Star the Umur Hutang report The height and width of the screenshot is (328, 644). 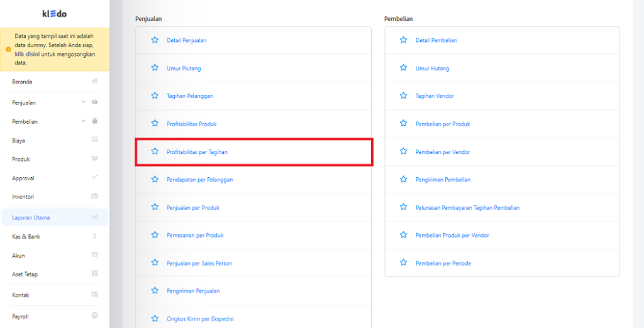(x=403, y=68)
